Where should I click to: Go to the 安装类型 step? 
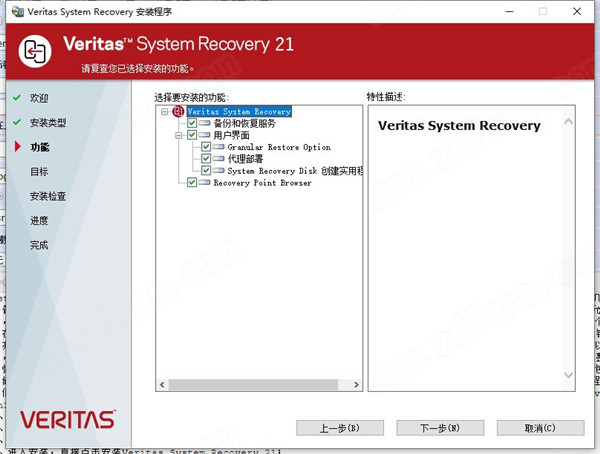(x=48, y=122)
